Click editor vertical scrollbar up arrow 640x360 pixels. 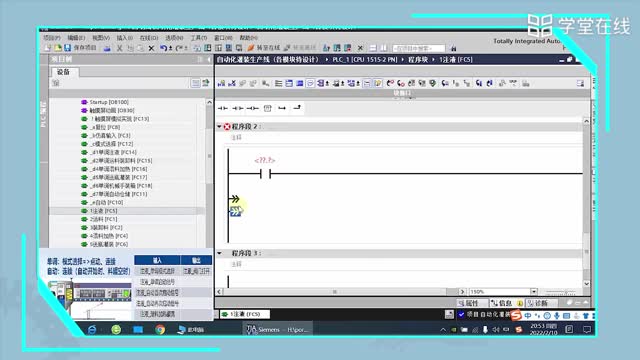587,121
